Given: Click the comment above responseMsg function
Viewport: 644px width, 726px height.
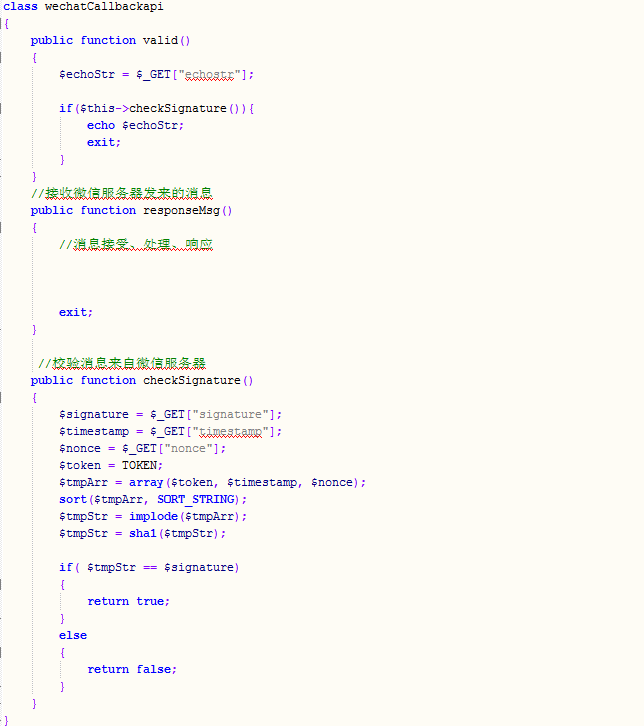Looking at the screenshot, I should click(x=123, y=193).
